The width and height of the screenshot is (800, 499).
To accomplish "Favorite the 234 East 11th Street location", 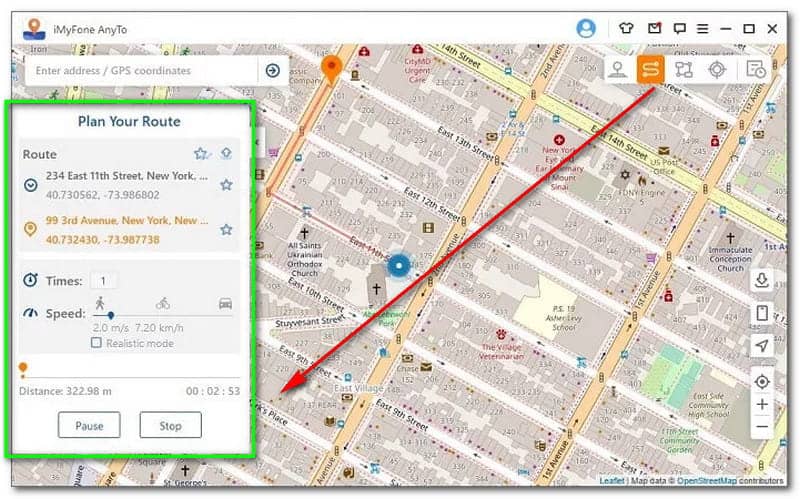I will point(226,184).
